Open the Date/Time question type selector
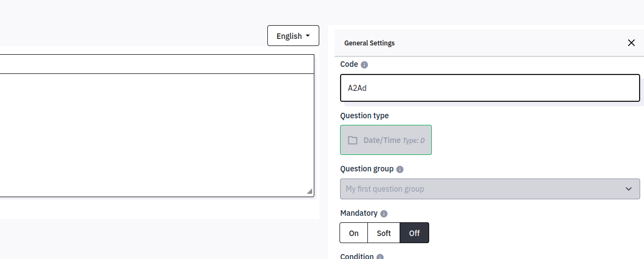Screen dimensions: 644x259 pos(386,140)
